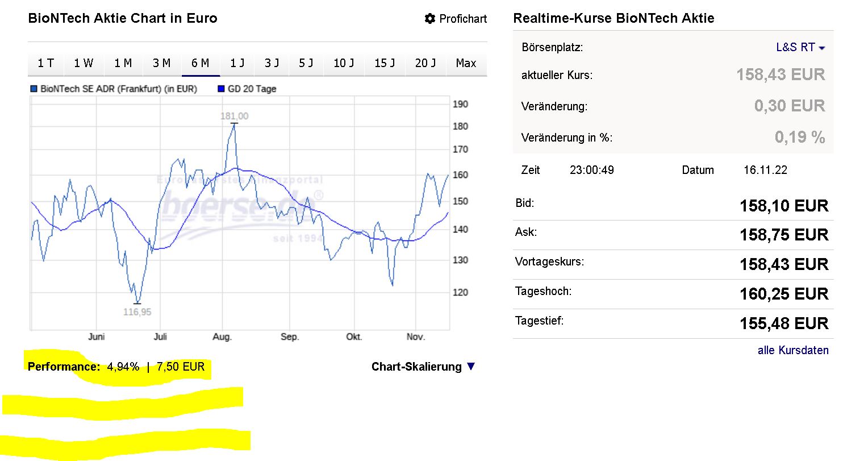Viewport: 868px width, 461px height.
Task: Click the time value 23:00:49
Action: (x=592, y=170)
